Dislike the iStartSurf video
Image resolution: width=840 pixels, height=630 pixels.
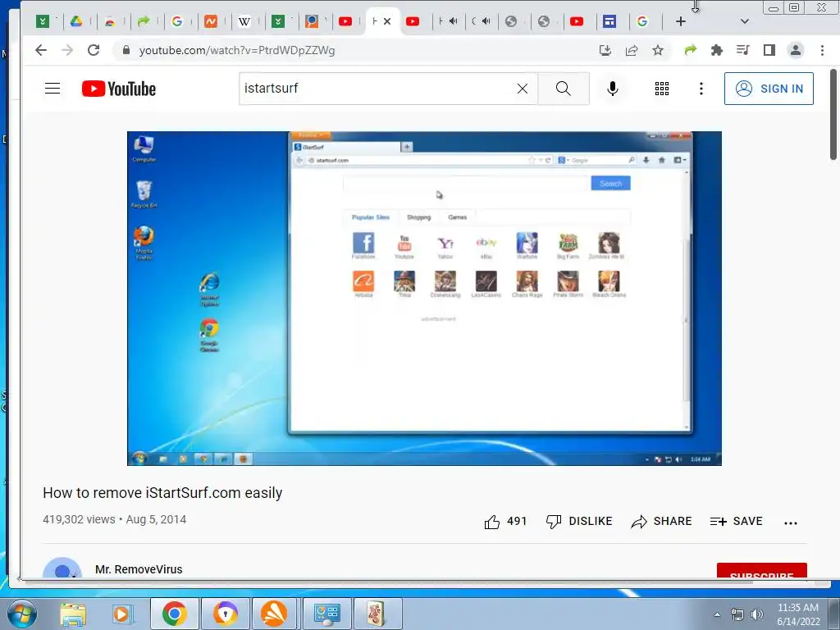[x=578, y=521]
